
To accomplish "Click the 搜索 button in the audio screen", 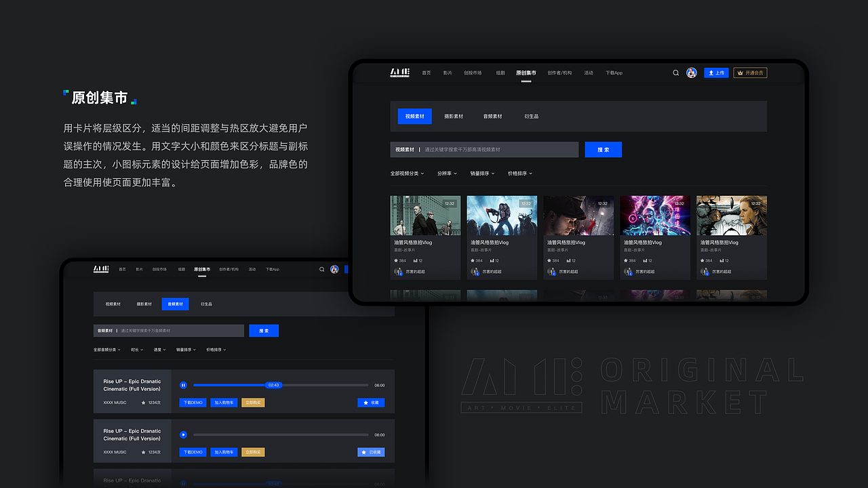I will coord(264,331).
